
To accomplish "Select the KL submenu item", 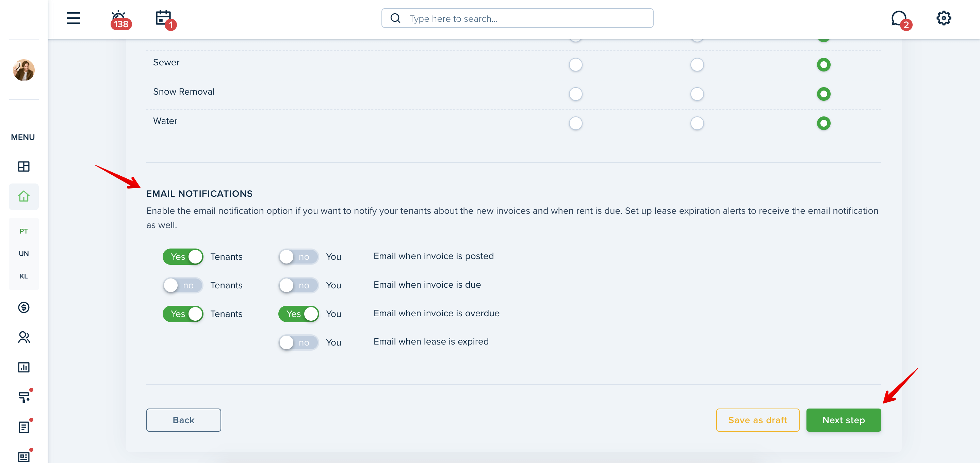I will point(23,276).
